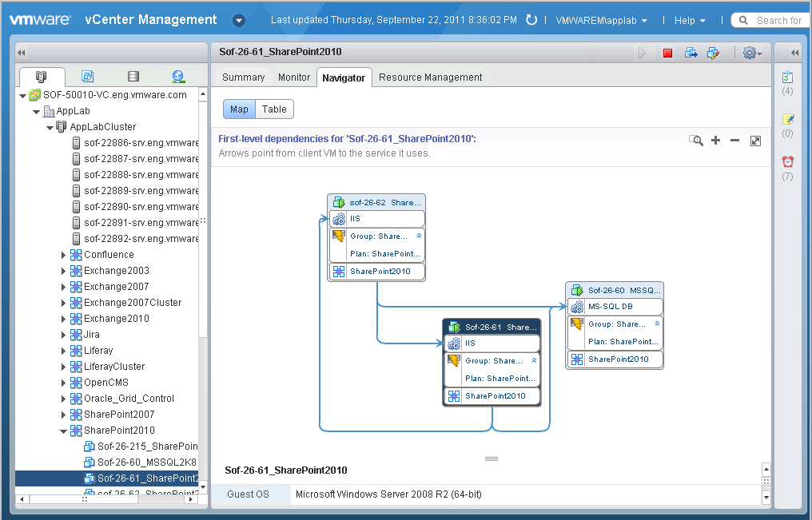
Task: Collapse the right side panel
Action: [793, 52]
